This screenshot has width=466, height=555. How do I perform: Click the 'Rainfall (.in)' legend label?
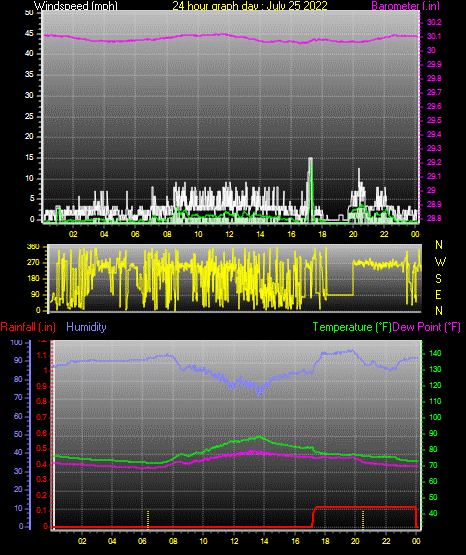coord(28,327)
